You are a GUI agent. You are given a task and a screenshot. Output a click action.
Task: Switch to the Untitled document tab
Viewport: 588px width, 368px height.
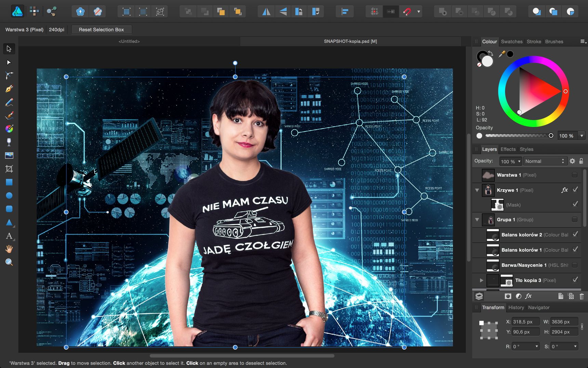click(x=129, y=41)
